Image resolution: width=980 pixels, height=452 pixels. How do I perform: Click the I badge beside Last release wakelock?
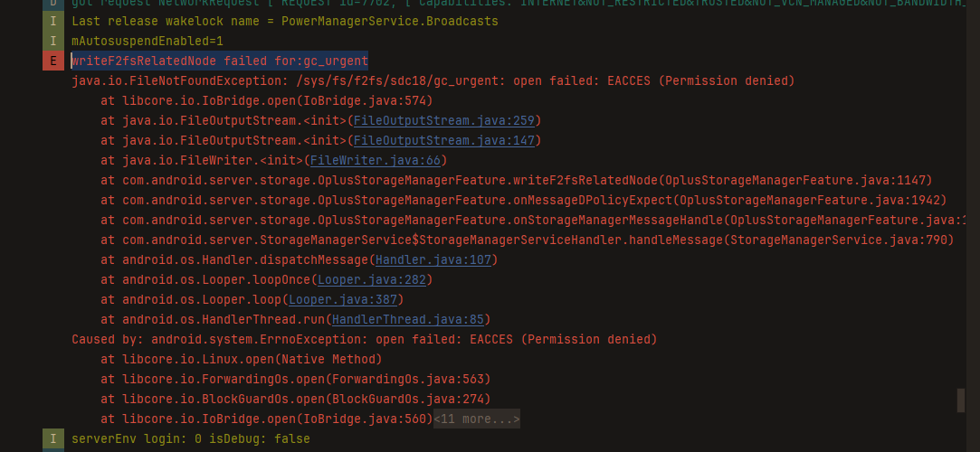tap(53, 21)
